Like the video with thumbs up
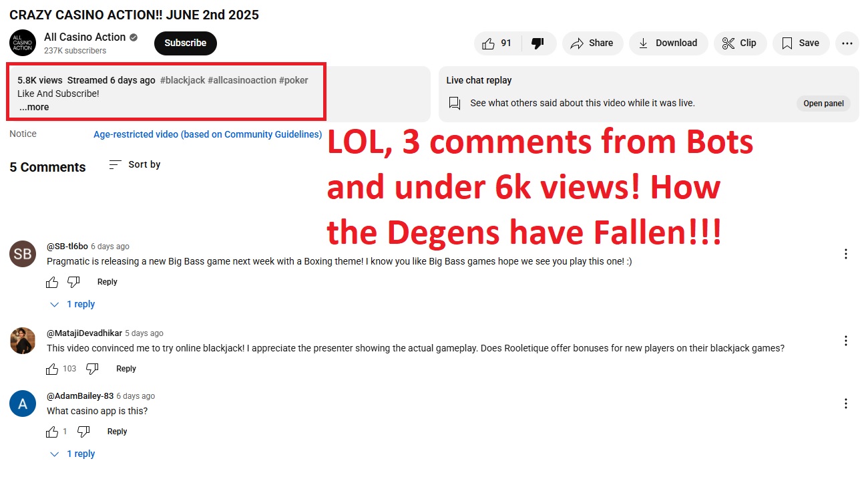Screen dimensions: 868x477 [497, 43]
